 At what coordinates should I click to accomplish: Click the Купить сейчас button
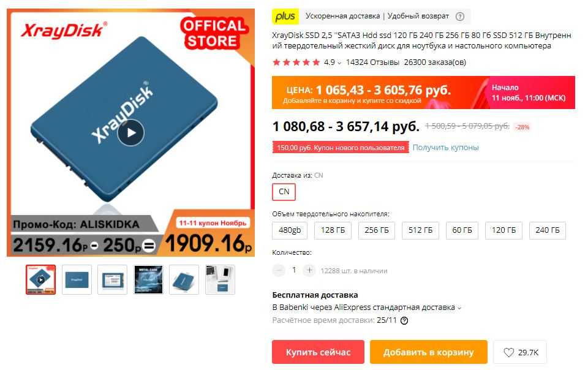click(318, 352)
